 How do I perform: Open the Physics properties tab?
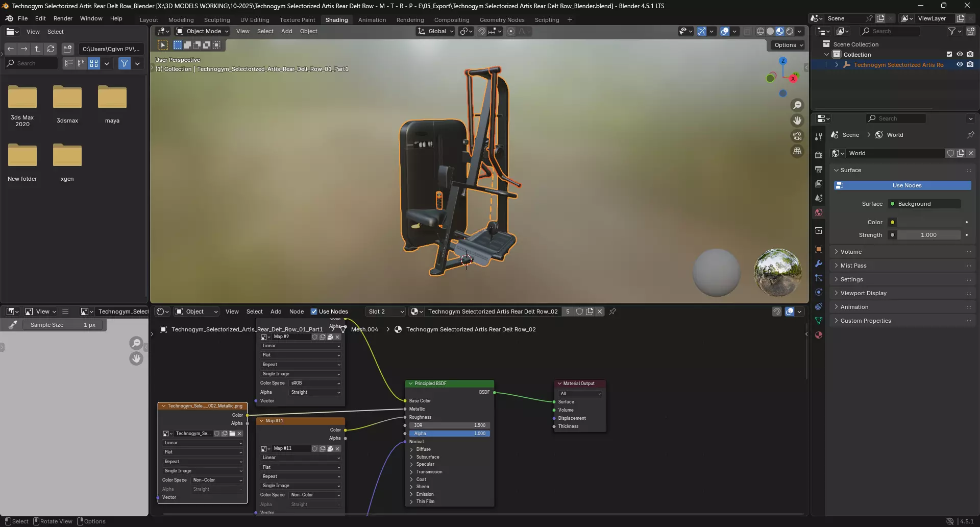point(819,292)
